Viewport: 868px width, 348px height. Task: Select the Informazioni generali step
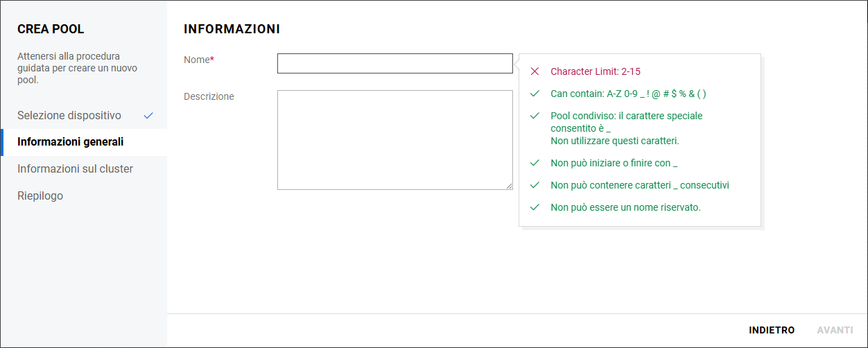pos(71,142)
